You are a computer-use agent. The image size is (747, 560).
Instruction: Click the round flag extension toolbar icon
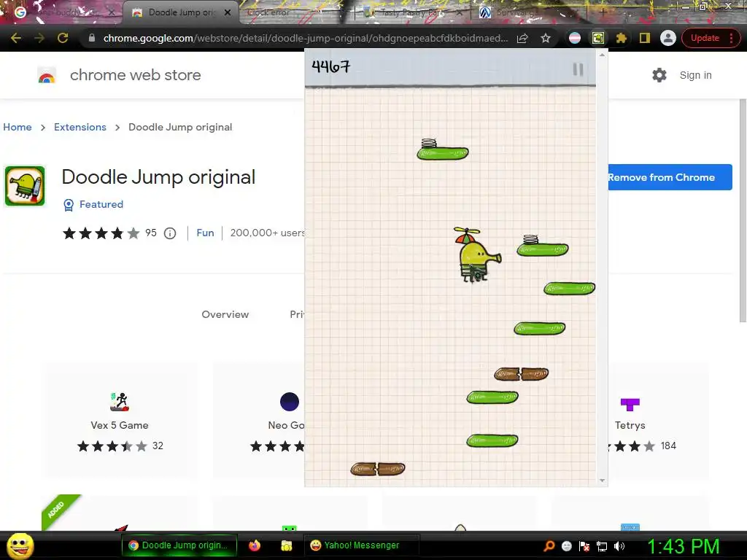575,38
